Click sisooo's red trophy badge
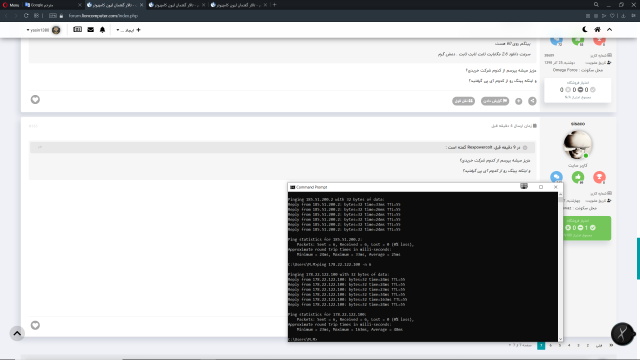Screen dimensions: 640x360 click(599, 177)
